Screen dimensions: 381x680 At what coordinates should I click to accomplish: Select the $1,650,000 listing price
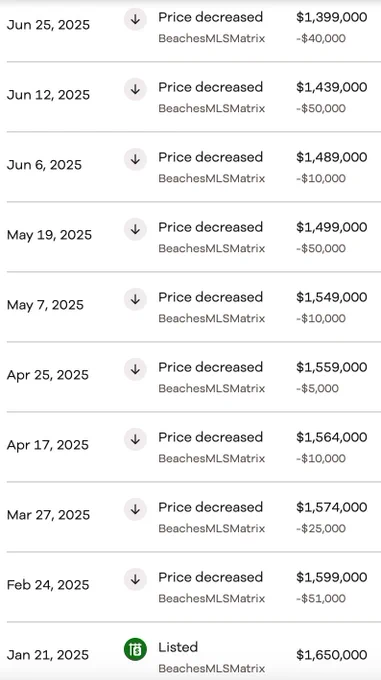[x=332, y=654]
